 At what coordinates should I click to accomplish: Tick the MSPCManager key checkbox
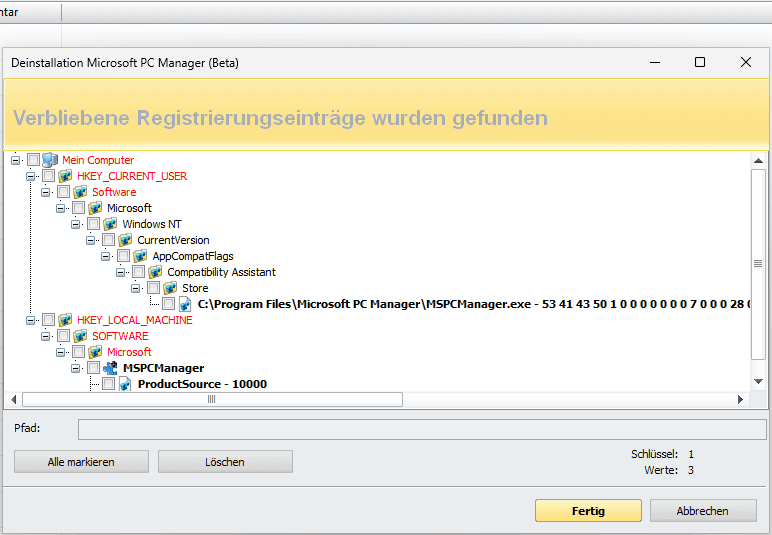(x=93, y=368)
